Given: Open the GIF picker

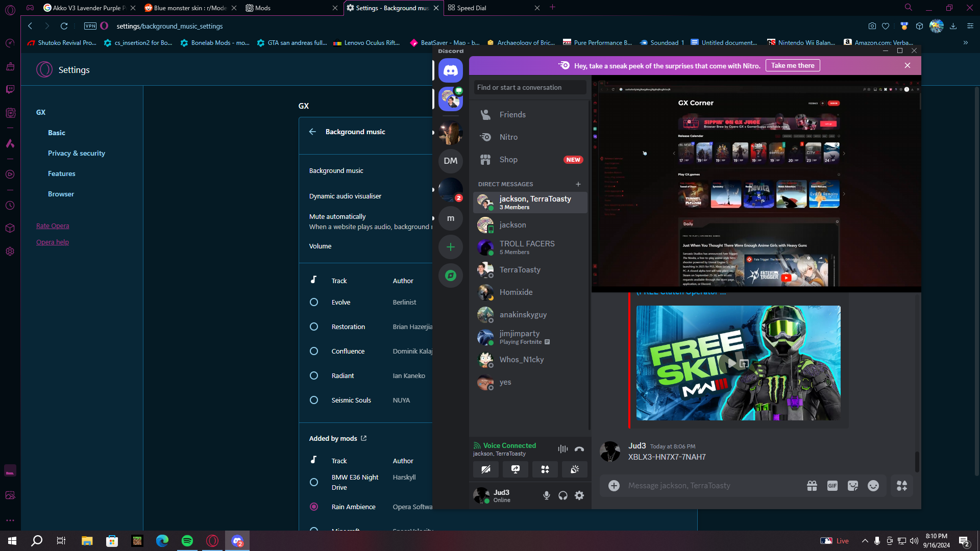Looking at the screenshot, I should pyautogui.click(x=832, y=486).
